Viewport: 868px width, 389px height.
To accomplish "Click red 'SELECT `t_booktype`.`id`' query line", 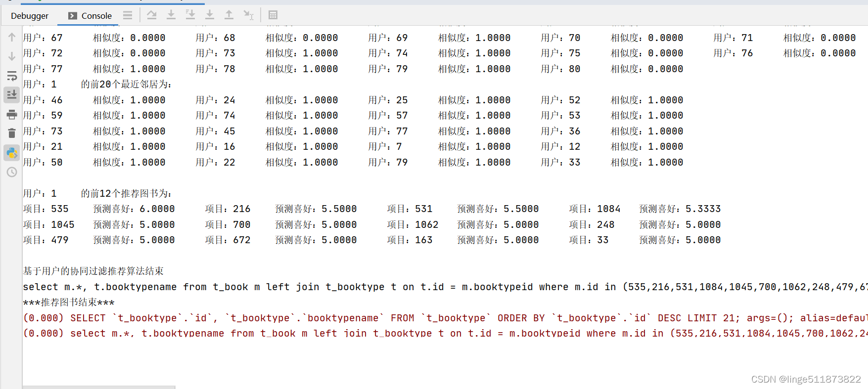I will [445, 318].
